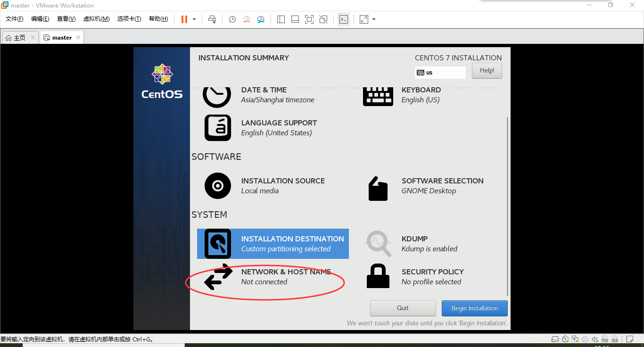This screenshot has width=644, height=347.
Task: Close the 主页 tab
Action: pyautogui.click(x=33, y=37)
